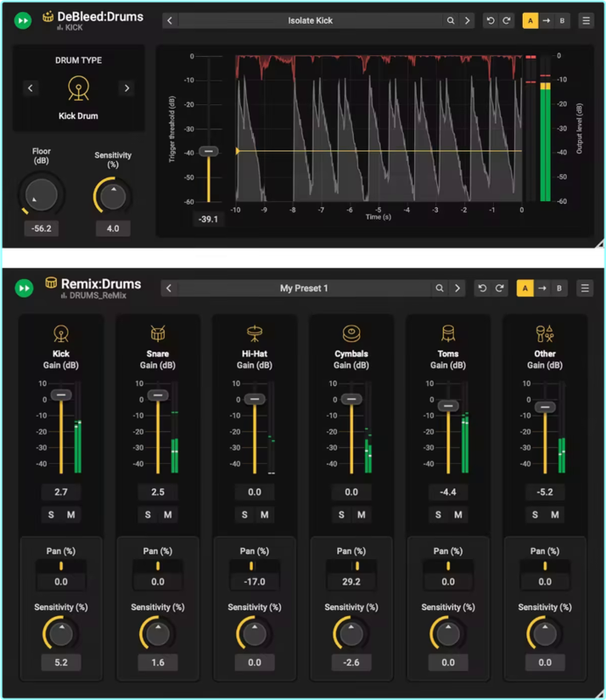
Task: Click the Cymbals channel icon
Action: 351,333
